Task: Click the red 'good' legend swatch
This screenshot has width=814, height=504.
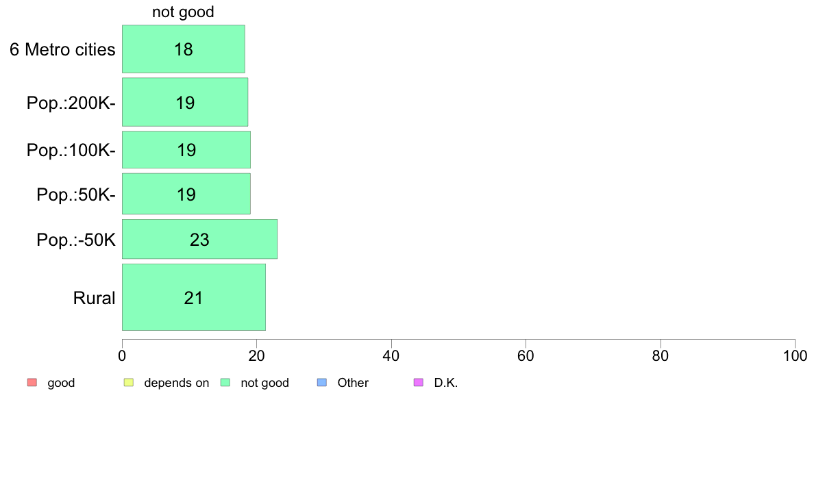Action: click(32, 383)
